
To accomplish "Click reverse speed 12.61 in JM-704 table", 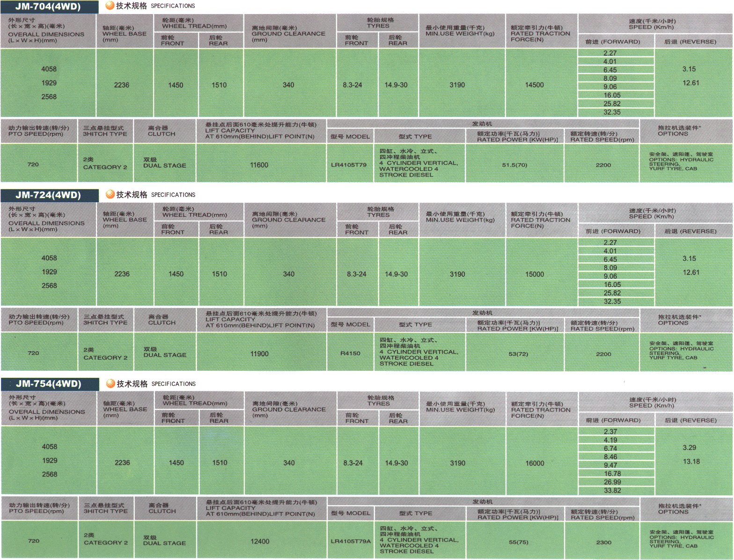I will pos(691,83).
